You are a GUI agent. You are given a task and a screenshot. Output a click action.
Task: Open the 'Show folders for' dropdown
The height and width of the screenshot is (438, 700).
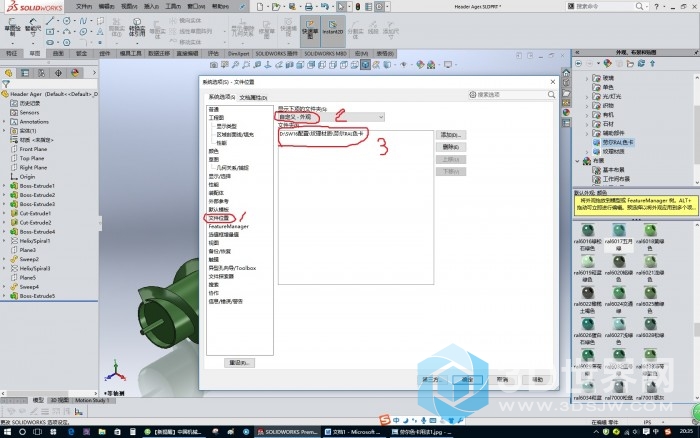pyautogui.click(x=329, y=118)
